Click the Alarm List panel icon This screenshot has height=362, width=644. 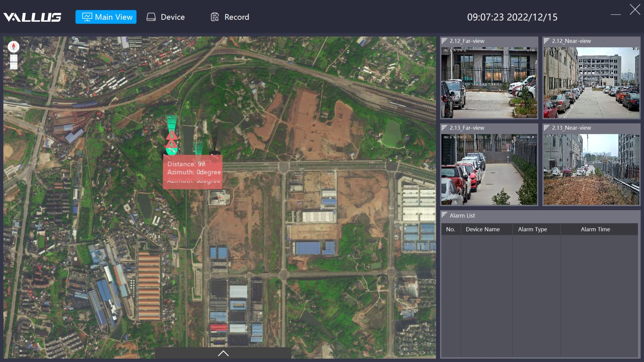444,215
